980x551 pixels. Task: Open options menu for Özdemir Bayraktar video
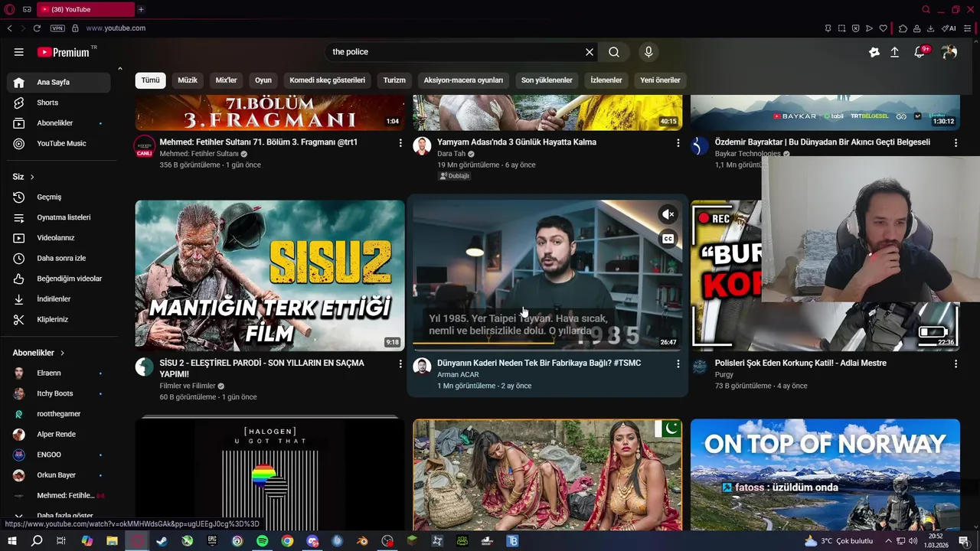point(955,143)
